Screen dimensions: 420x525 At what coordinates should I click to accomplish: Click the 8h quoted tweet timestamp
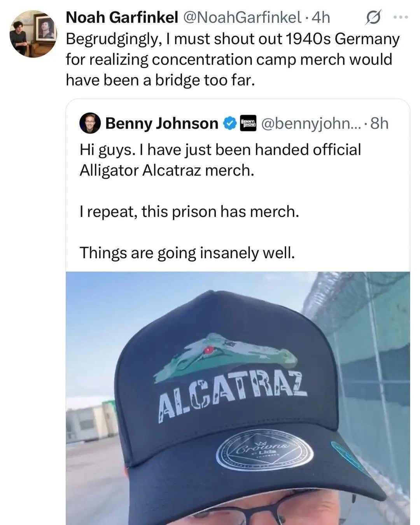pos(379,124)
